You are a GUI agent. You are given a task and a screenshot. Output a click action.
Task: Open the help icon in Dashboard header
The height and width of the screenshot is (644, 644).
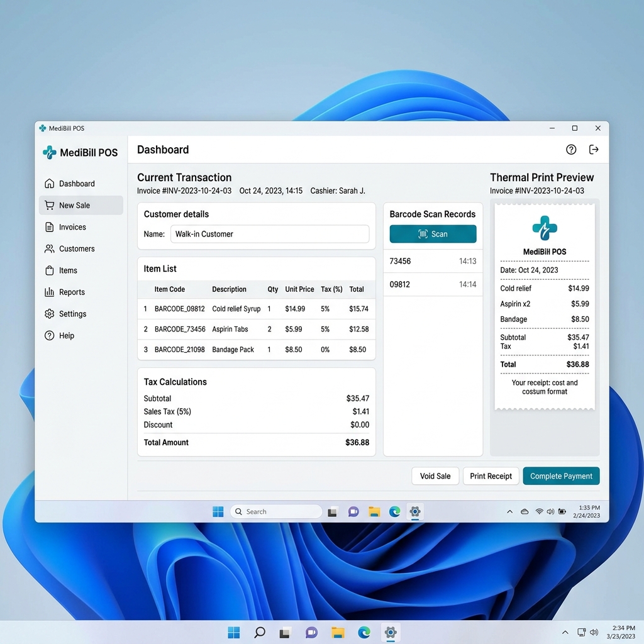pos(571,150)
